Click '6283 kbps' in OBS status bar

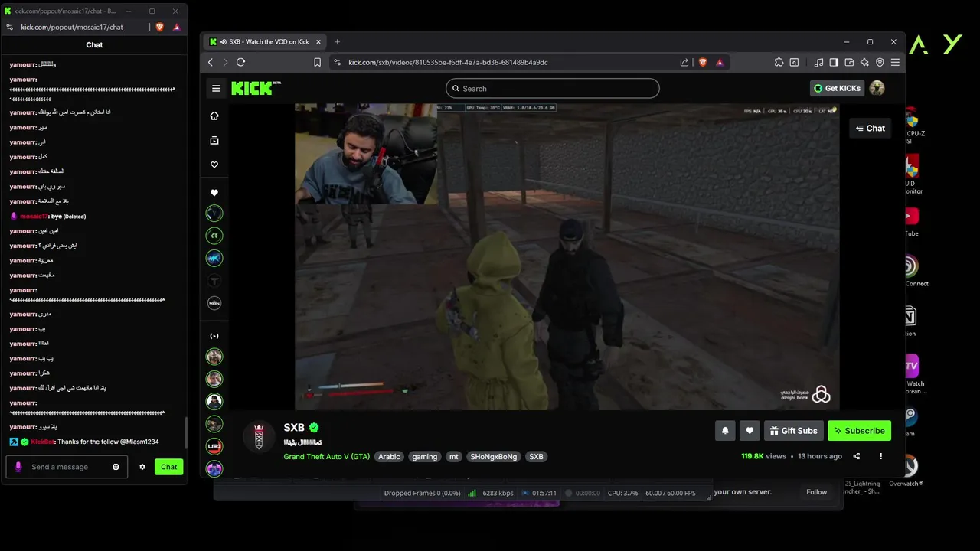[498, 494]
